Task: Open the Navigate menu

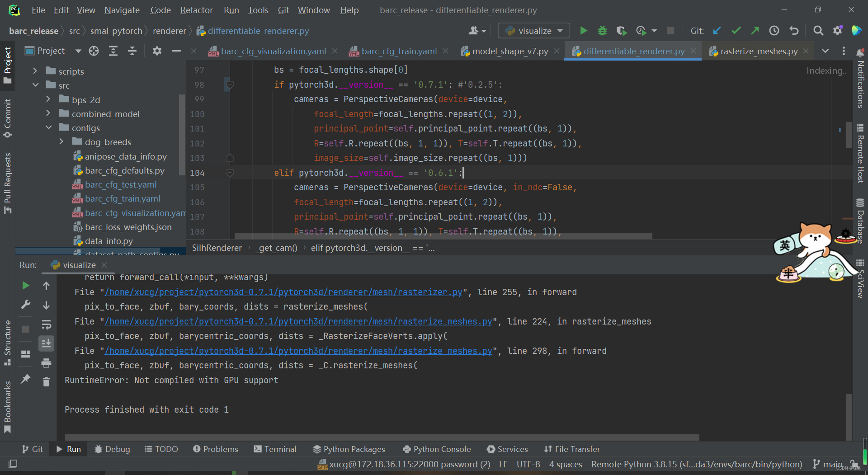Action: click(122, 10)
